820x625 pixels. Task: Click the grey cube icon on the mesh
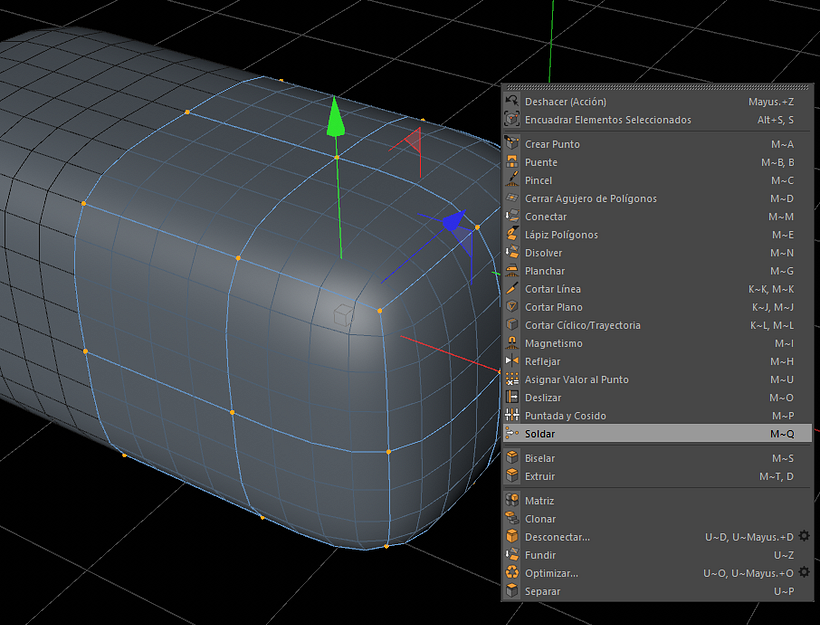(344, 315)
